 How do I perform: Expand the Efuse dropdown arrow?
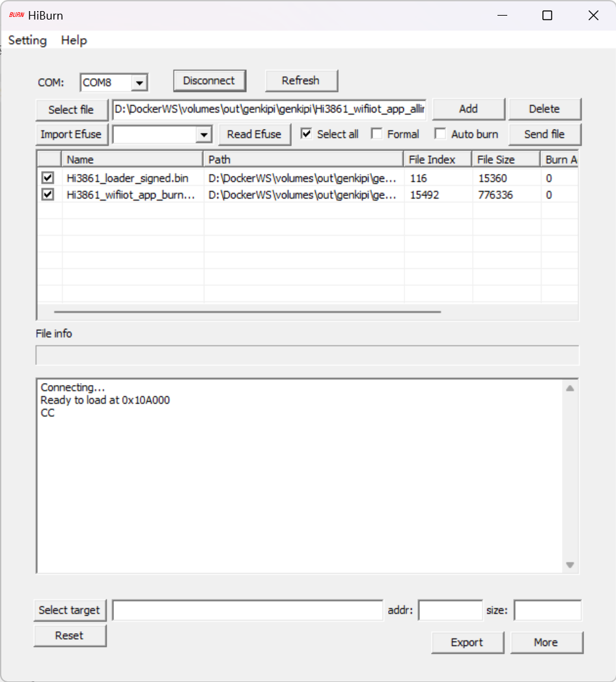(x=203, y=135)
